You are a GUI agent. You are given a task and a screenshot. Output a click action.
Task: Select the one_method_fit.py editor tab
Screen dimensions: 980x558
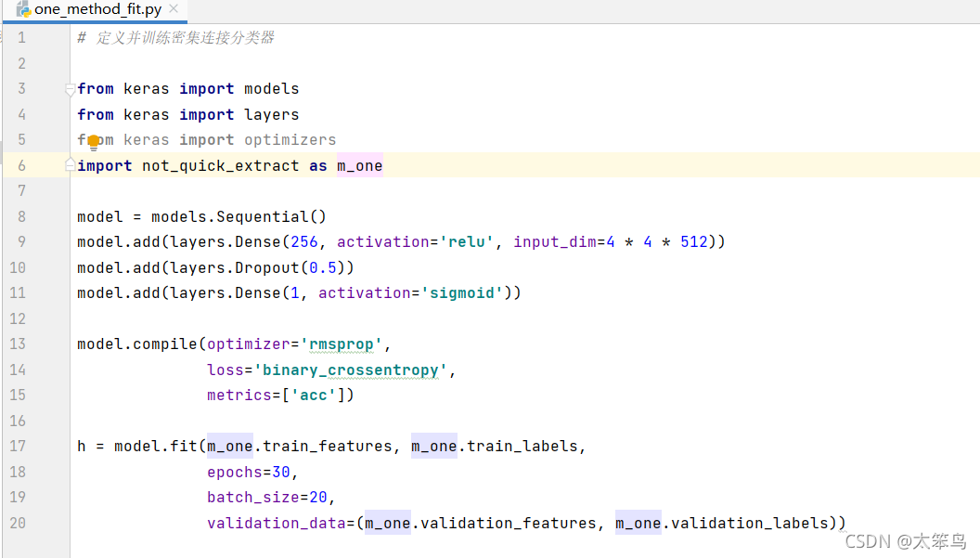(96, 10)
